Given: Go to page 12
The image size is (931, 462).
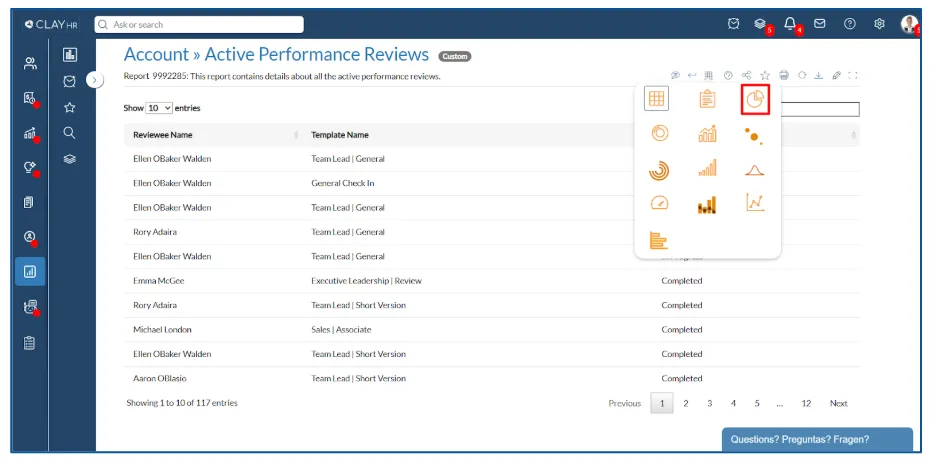Looking at the screenshot, I should coord(806,403).
